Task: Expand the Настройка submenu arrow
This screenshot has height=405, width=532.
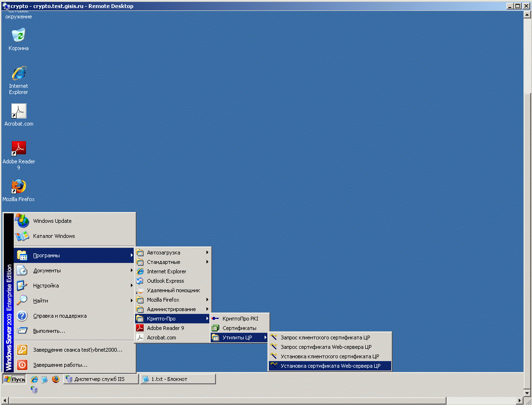Action: tap(132, 286)
